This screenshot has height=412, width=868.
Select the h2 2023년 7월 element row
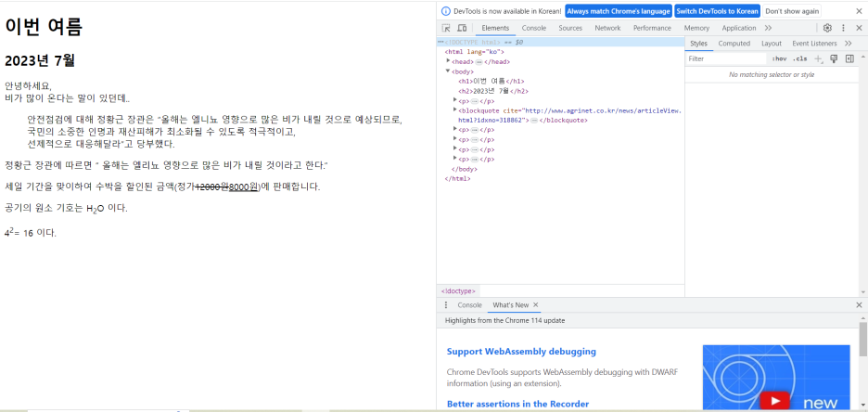493,91
